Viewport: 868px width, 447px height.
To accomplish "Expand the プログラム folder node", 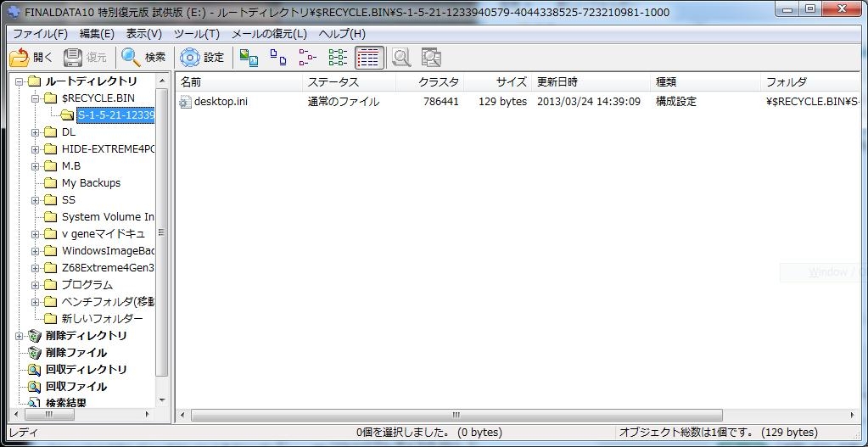I will (36, 286).
